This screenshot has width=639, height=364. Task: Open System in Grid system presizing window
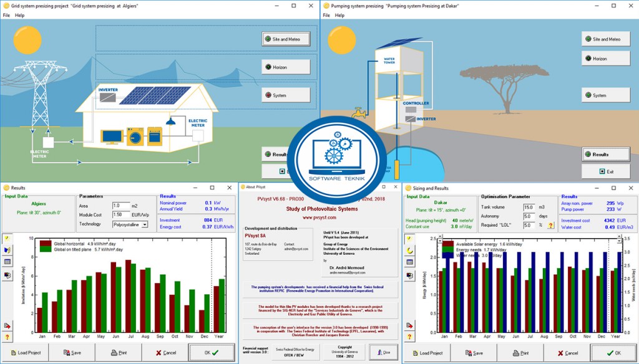click(x=286, y=95)
